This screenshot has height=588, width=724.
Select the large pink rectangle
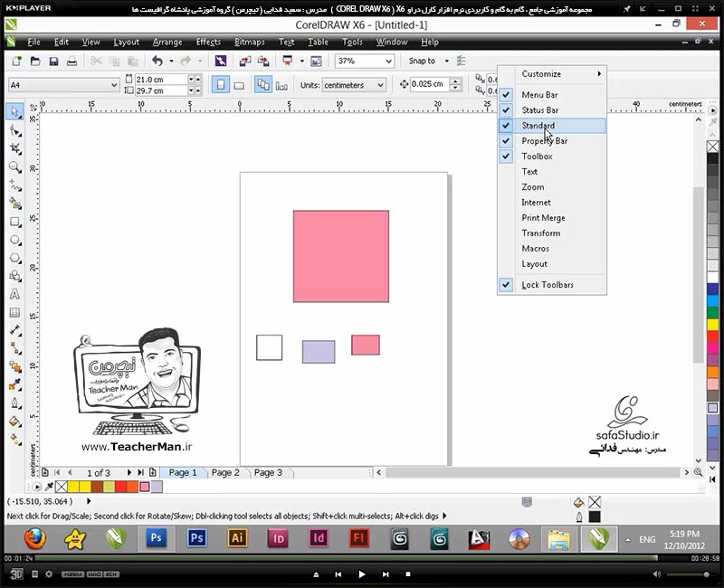point(341,257)
